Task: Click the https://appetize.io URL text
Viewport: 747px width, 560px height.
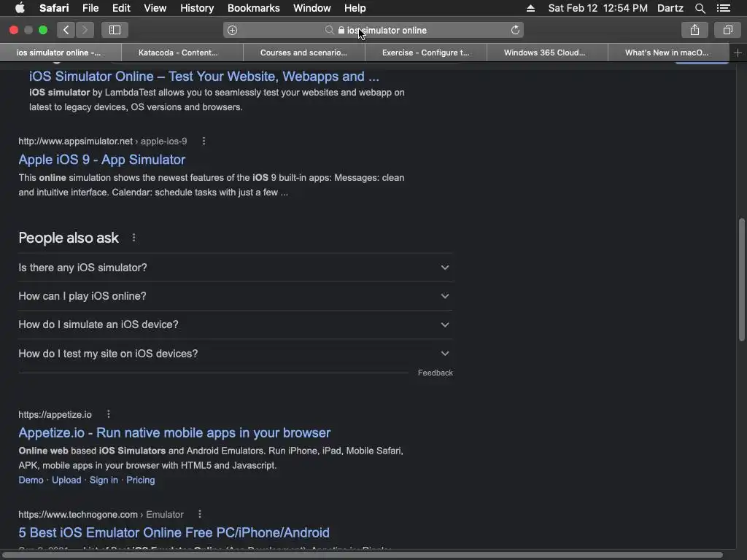Action: pos(55,414)
